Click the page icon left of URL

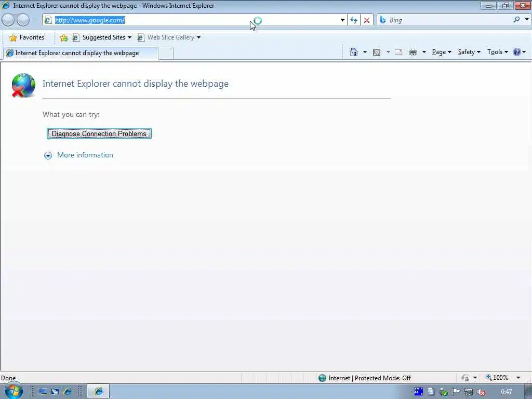(x=48, y=20)
